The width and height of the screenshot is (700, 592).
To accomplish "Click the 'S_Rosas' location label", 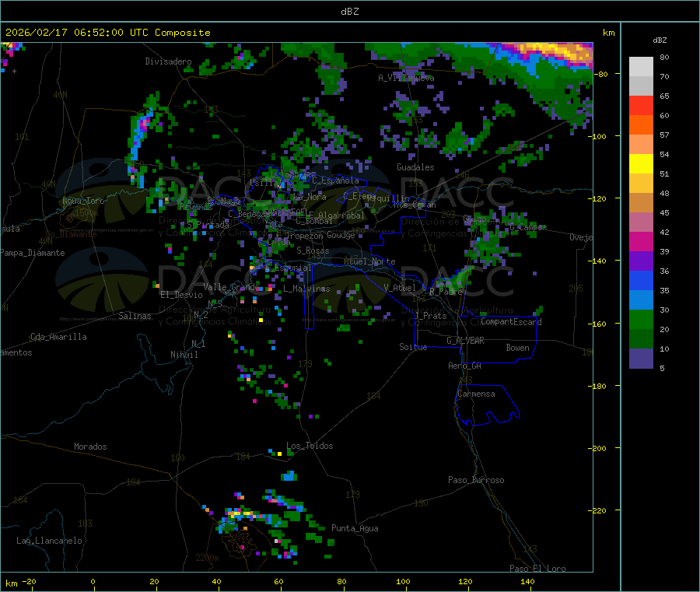I will (313, 250).
